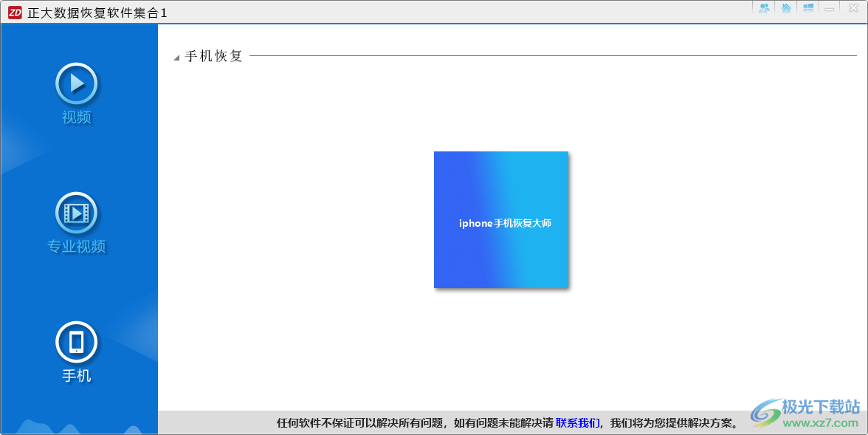
Task: Click the home icon in title bar
Action: point(786,8)
